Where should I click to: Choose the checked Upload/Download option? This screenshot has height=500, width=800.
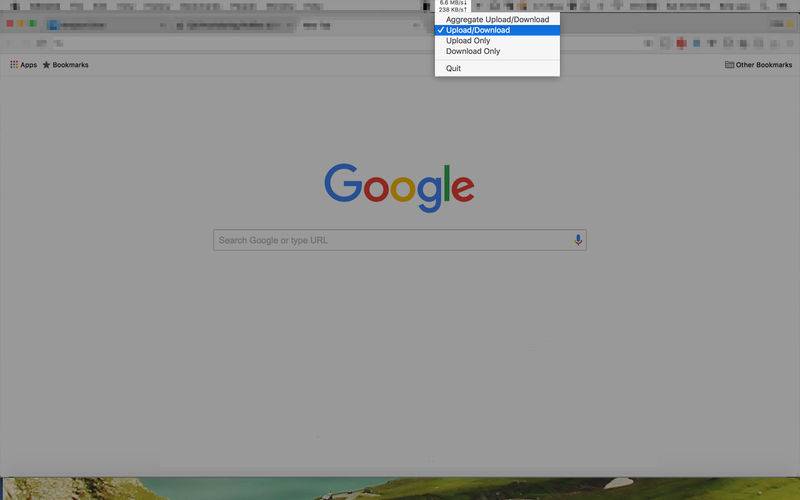[x=497, y=30]
